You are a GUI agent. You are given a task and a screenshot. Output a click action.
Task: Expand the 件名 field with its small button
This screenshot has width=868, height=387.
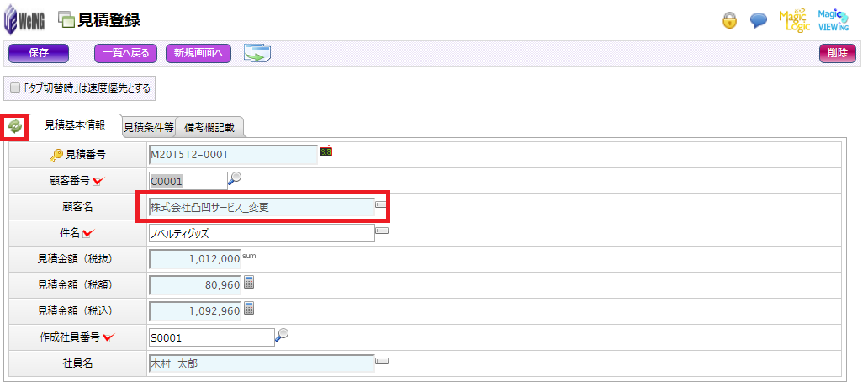[381, 231]
